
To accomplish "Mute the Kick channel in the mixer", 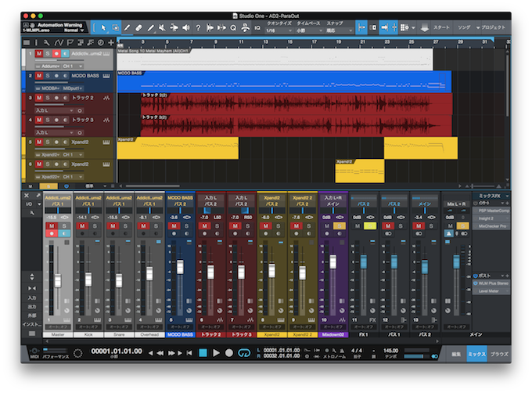I will point(82,226).
